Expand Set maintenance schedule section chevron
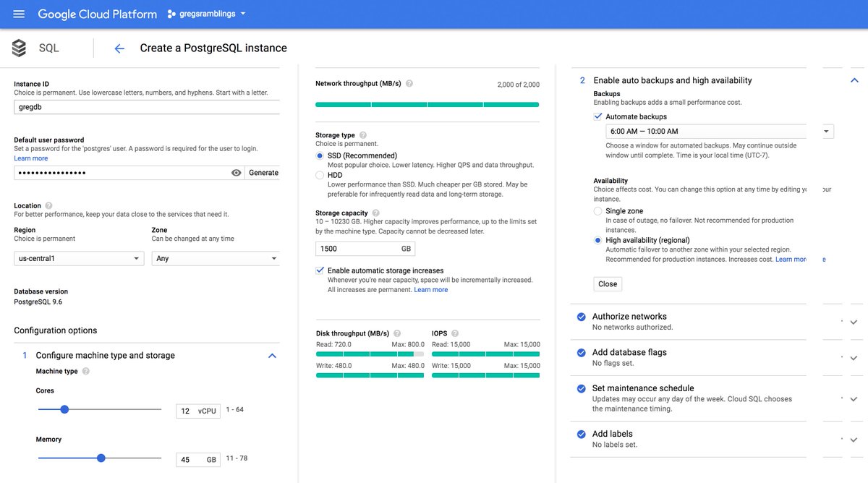 click(x=854, y=399)
